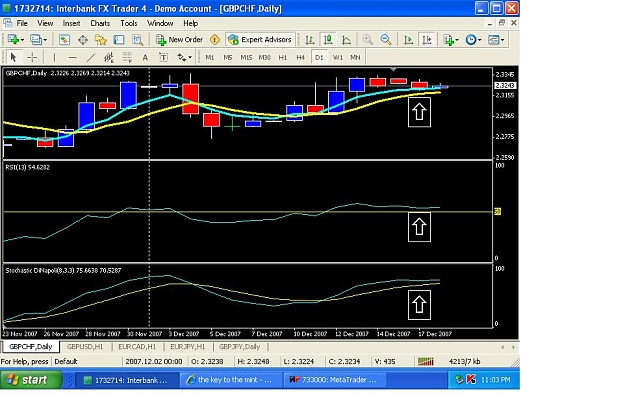
Task: Switch timeframe to M30
Action: pyautogui.click(x=265, y=57)
